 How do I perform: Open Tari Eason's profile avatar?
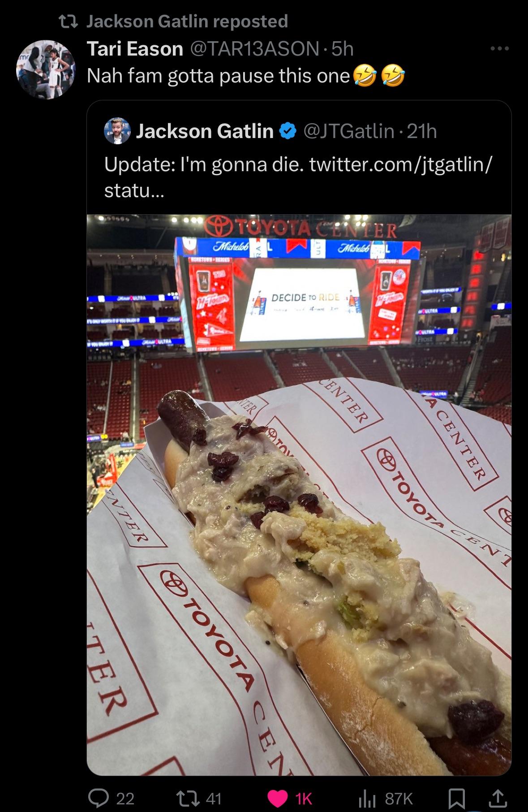tap(45, 69)
